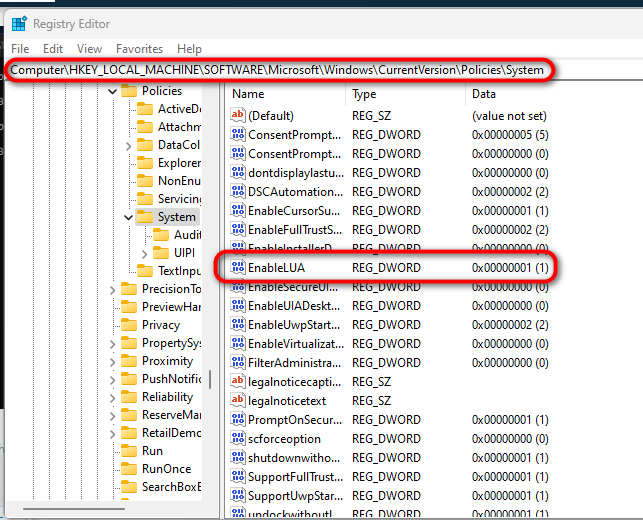643x520 pixels.
Task: Open the Edit menu
Action: (x=53, y=49)
